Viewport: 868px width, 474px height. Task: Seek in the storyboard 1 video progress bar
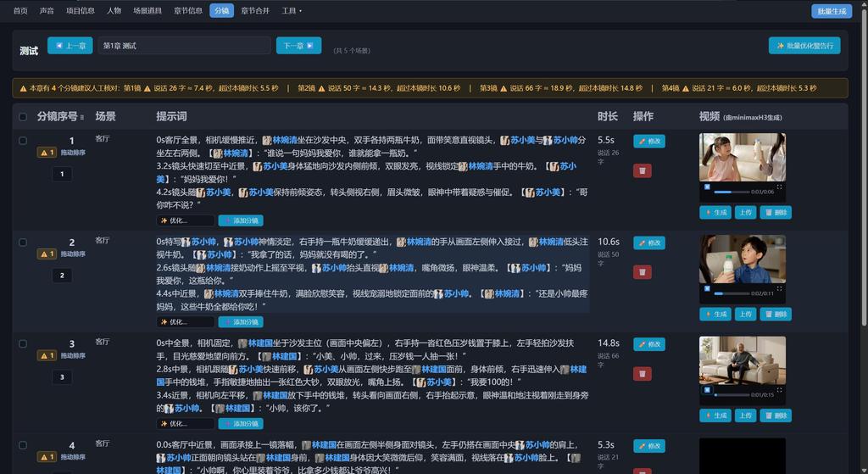click(732, 192)
